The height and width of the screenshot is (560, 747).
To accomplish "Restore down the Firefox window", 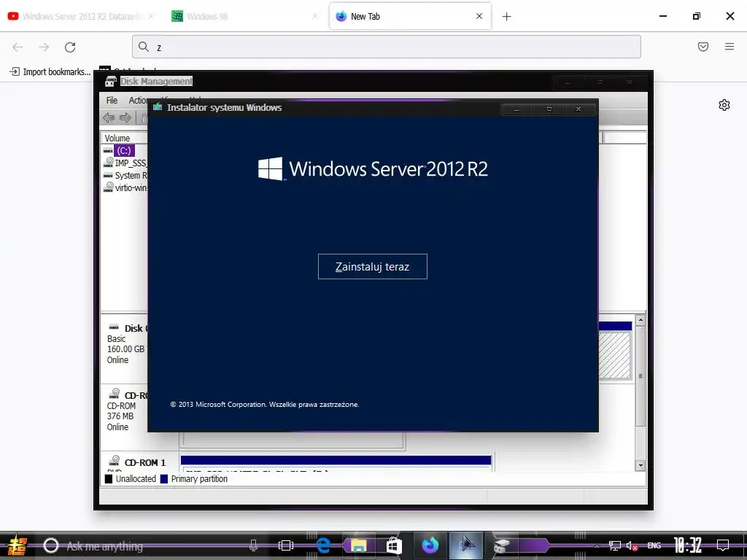I will [697, 16].
